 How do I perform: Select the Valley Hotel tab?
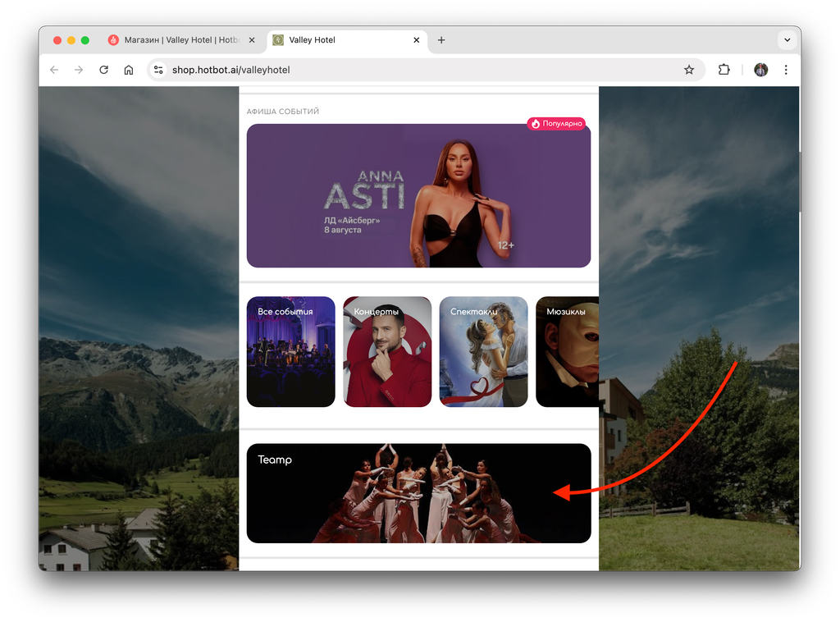click(x=347, y=40)
